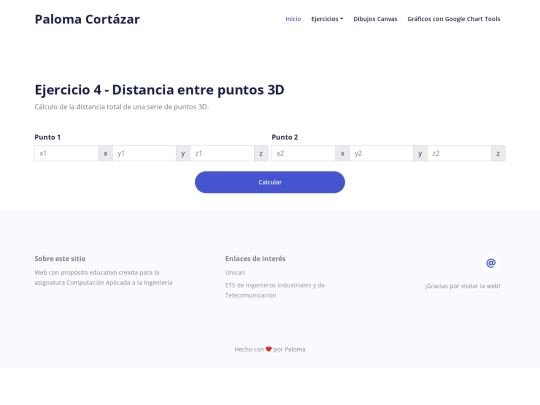Open the Dibujos Canvas page
Image resolution: width=540 pixels, height=405 pixels.
tap(375, 19)
